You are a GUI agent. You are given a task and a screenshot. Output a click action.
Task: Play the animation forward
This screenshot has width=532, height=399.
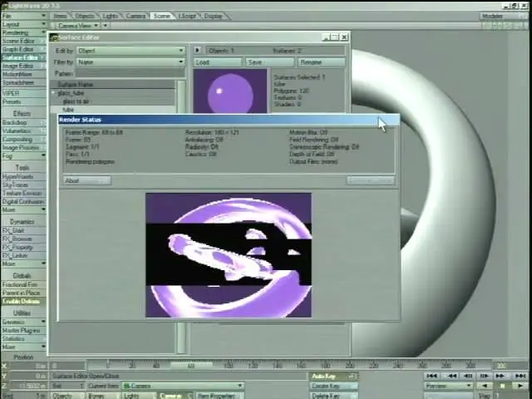tap(520, 386)
